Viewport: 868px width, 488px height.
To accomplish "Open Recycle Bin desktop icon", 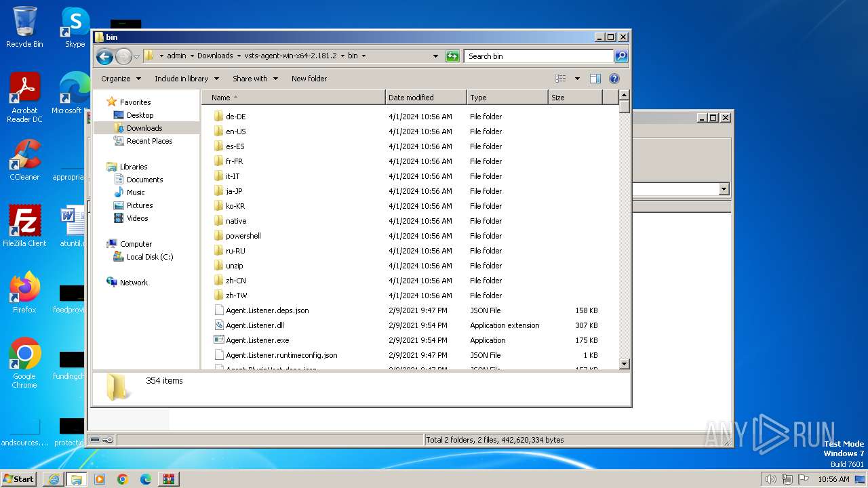I will click(24, 27).
